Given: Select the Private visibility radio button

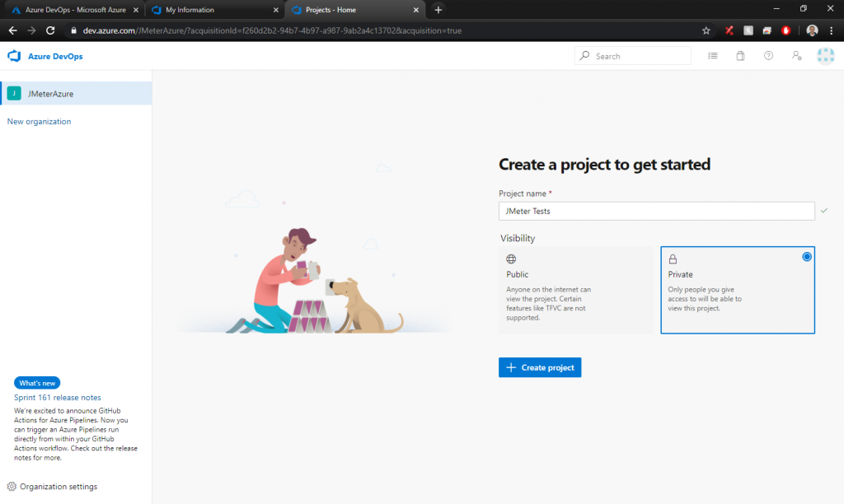Looking at the screenshot, I should pos(806,257).
